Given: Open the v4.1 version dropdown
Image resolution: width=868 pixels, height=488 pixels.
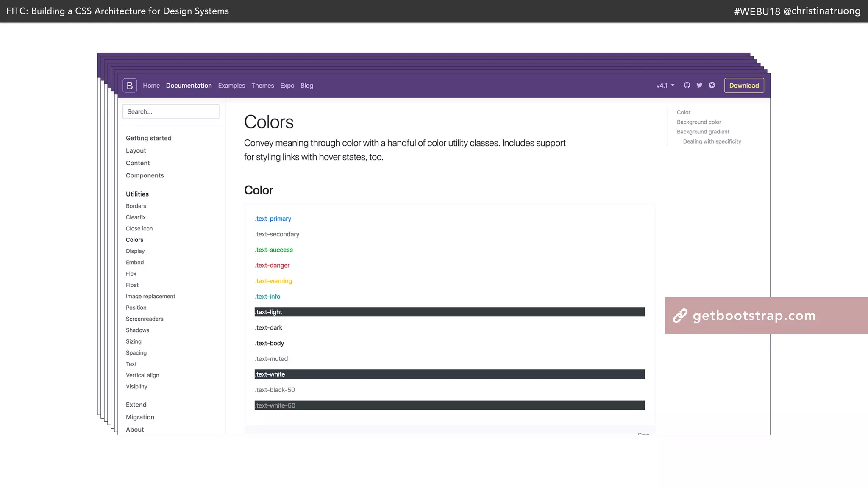Looking at the screenshot, I should [x=665, y=86].
